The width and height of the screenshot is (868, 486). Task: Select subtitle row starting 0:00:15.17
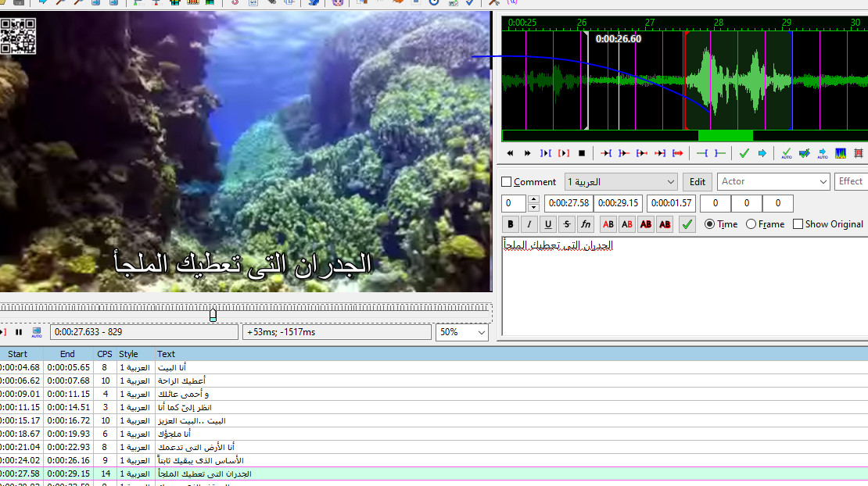coord(434,421)
